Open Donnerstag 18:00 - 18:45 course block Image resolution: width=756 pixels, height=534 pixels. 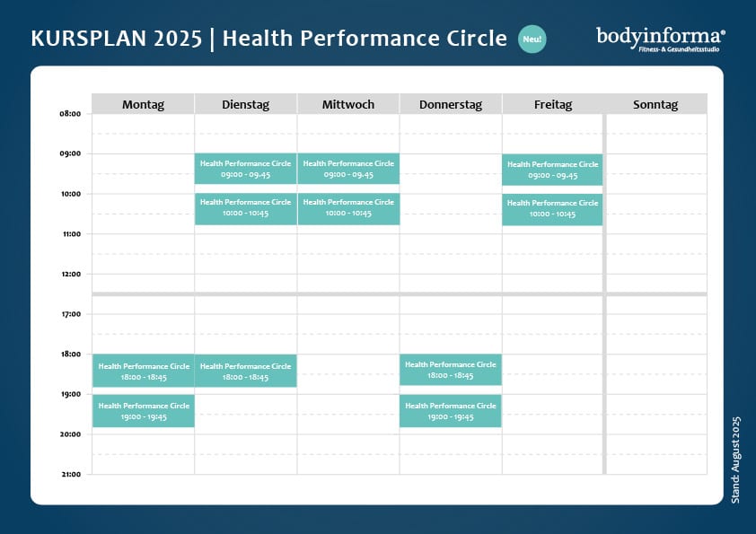coord(451,370)
